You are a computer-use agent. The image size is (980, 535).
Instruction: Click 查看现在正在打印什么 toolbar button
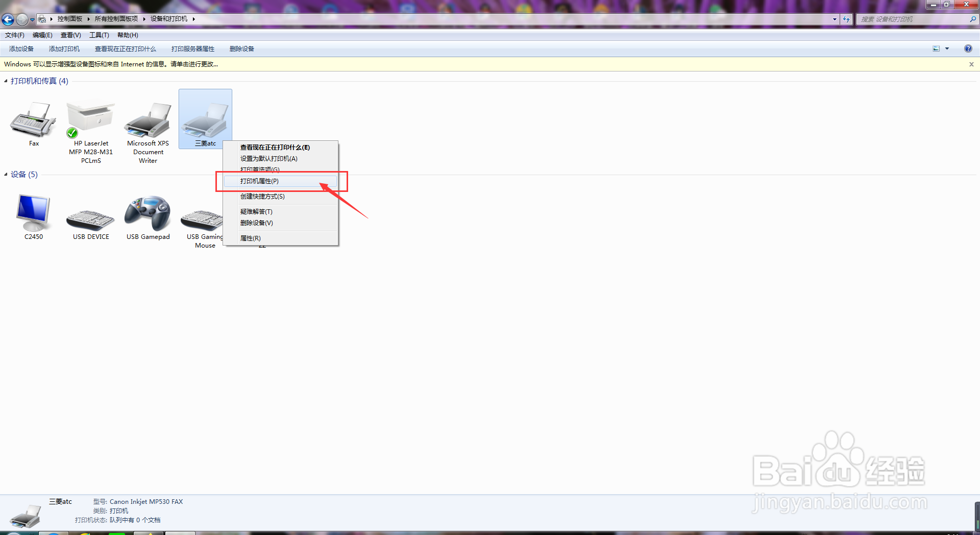pos(126,49)
